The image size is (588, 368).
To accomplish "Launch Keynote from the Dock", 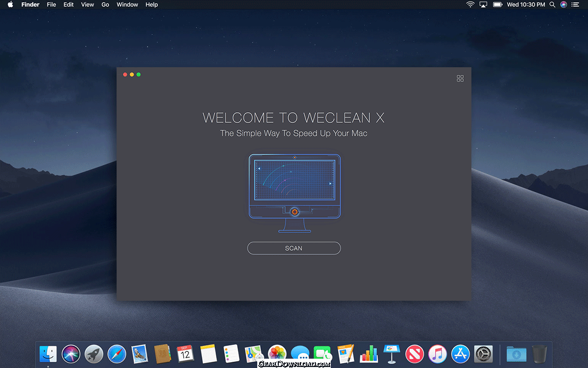I will (x=392, y=353).
